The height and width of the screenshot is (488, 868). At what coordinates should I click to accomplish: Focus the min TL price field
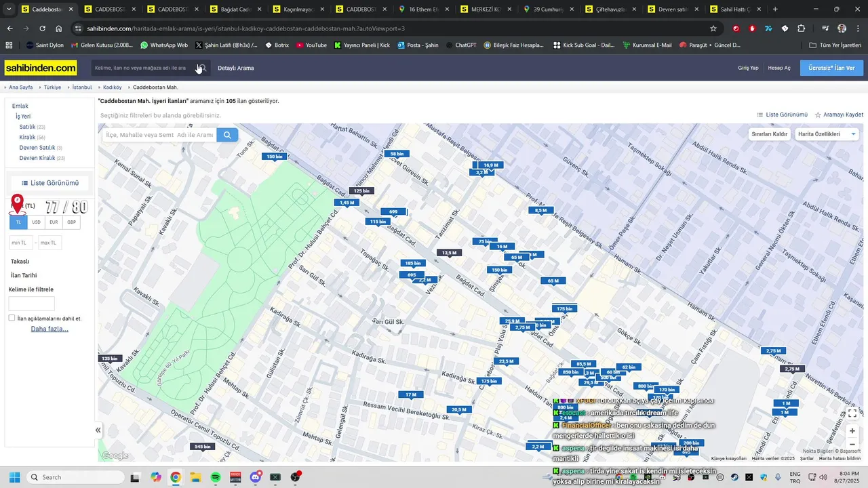point(21,243)
